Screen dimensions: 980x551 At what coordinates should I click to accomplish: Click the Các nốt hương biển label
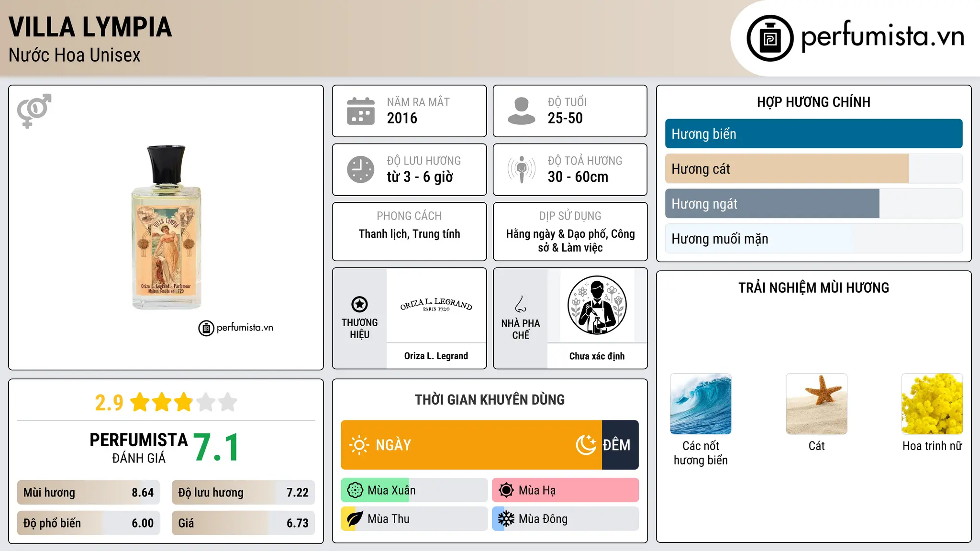pos(701,453)
